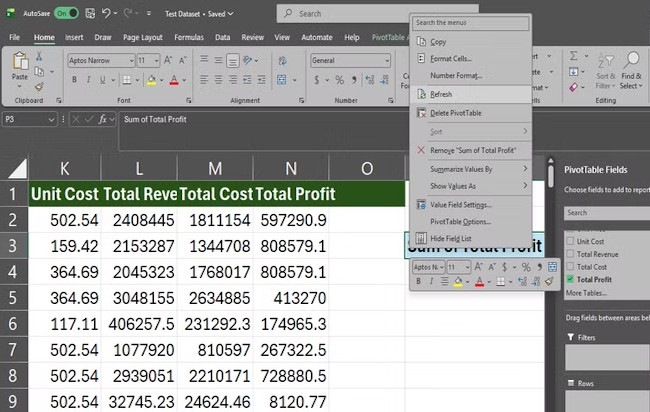The width and height of the screenshot is (650, 412).
Task: Click Increase Decimal in the ribbon
Action: pos(370,80)
